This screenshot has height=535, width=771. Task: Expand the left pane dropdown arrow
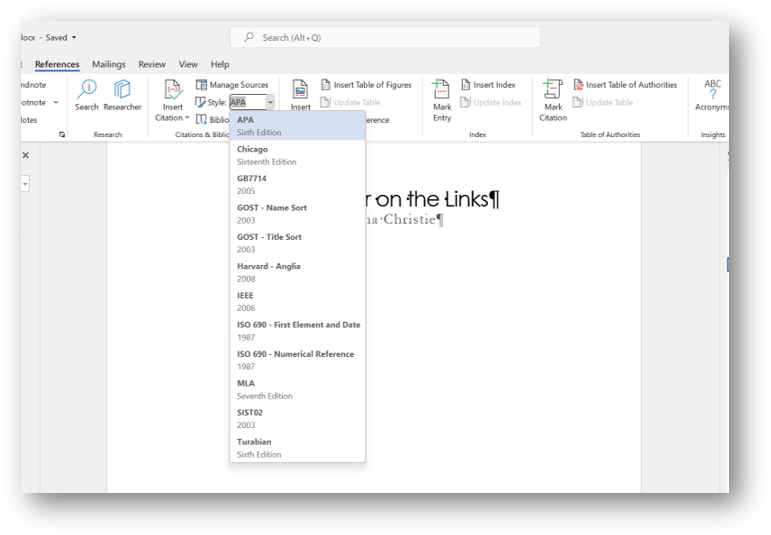pos(25,184)
